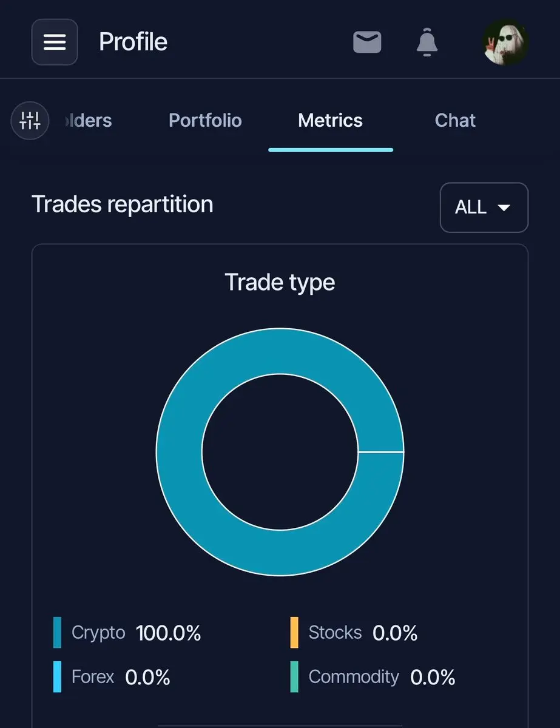560x728 pixels.
Task: Go to the Chat tab
Action: 455,120
